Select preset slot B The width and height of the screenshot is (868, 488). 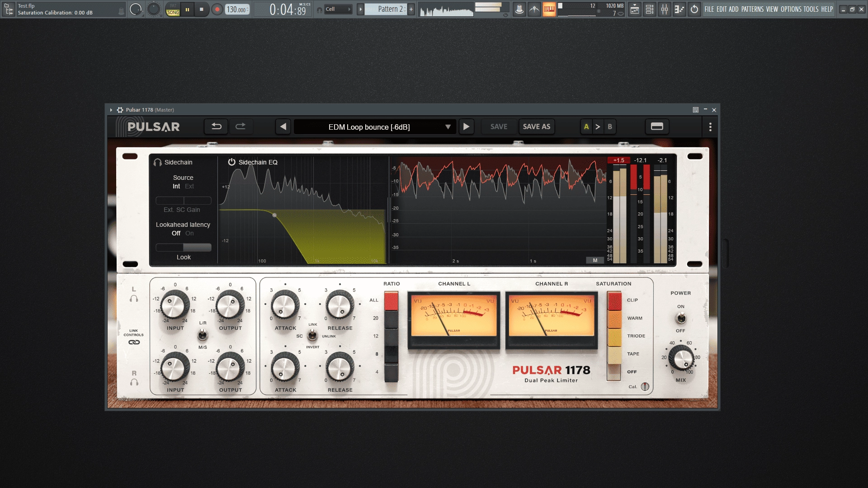pos(610,127)
